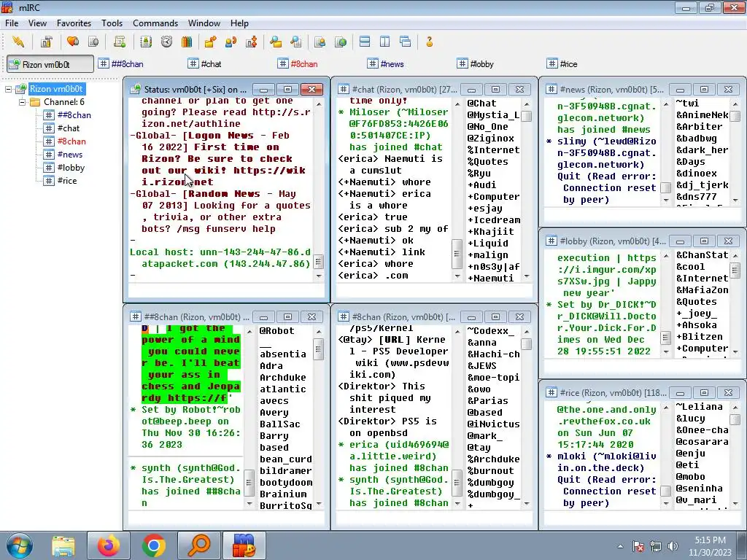
Task: Click the #chat window message input box
Action: (434, 290)
